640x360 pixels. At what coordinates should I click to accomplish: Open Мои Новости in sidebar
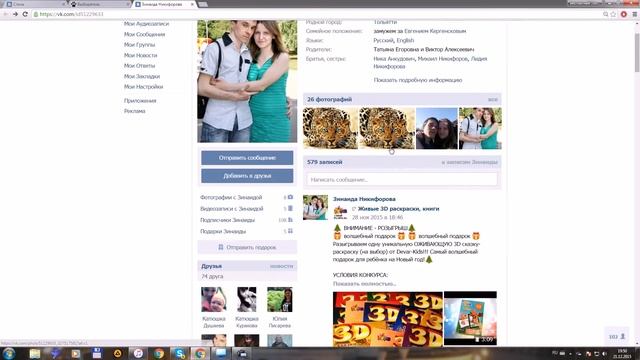[140, 55]
